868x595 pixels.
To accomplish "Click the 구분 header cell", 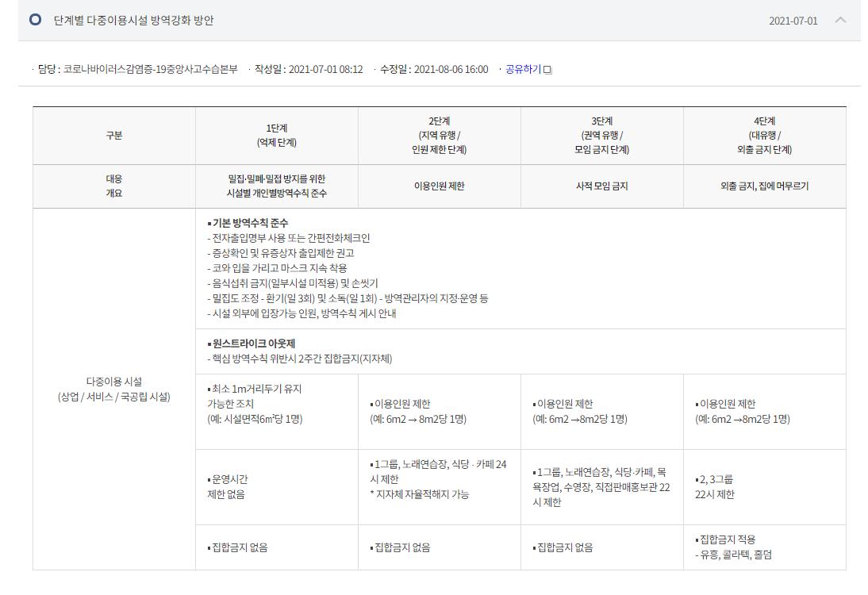I will point(114,136).
